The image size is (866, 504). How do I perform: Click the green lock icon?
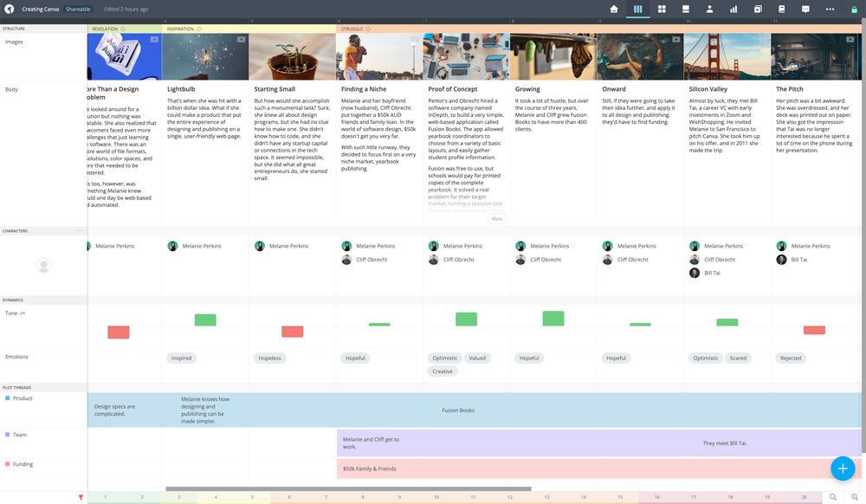point(854,9)
